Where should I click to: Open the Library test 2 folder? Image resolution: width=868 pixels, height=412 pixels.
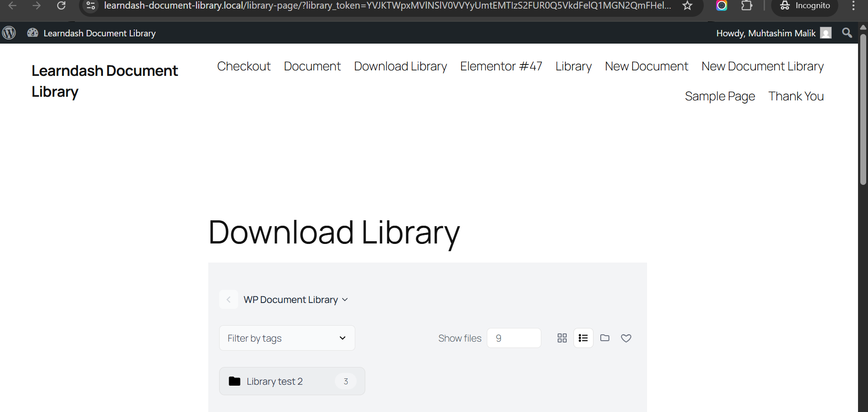[292, 381]
